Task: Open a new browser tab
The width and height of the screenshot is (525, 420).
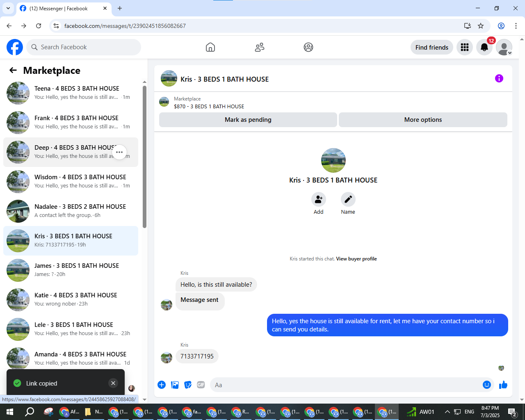Action: point(120,8)
